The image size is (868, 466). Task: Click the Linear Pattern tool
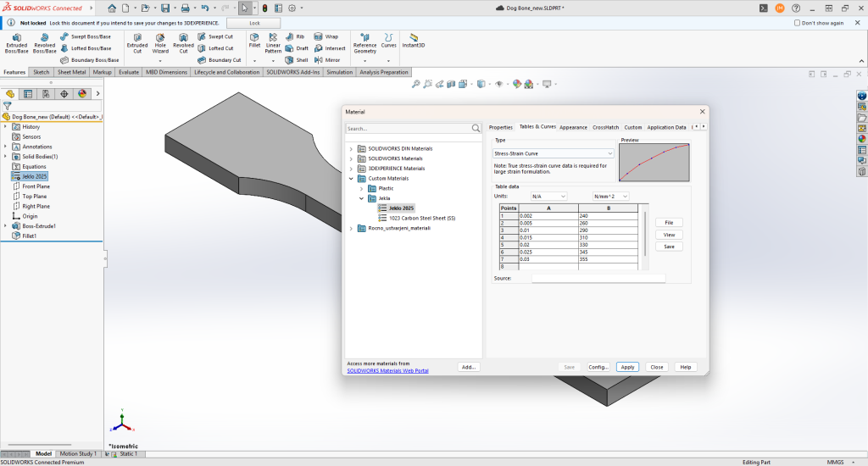(273, 43)
